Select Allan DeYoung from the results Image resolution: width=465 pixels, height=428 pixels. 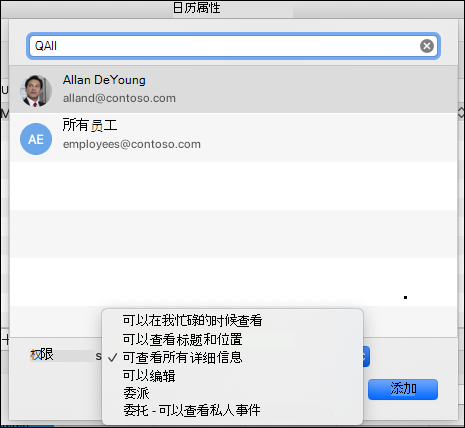pyautogui.click(x=233, y=89)
